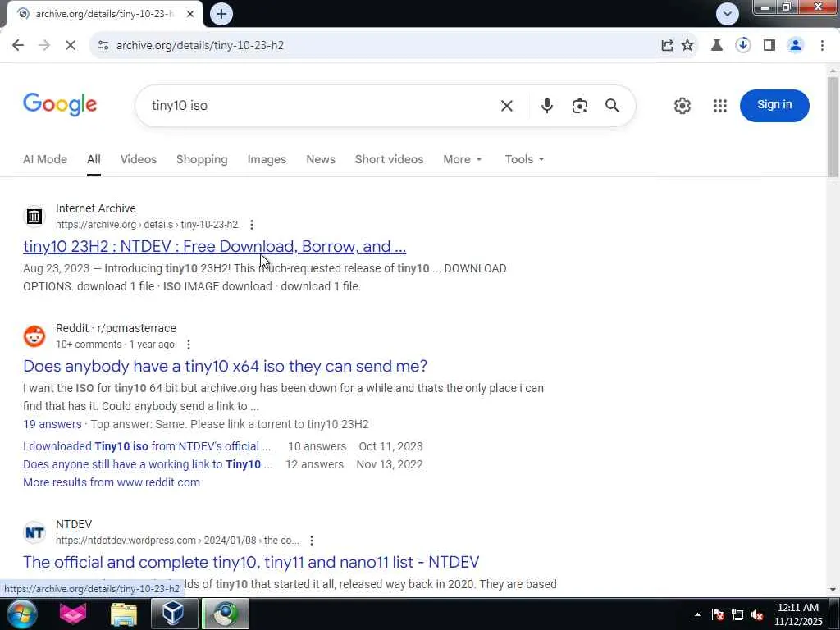This screenshot has height=630, width=840.
Task: Switch to AI Mode tab
Action: point(45,159)
